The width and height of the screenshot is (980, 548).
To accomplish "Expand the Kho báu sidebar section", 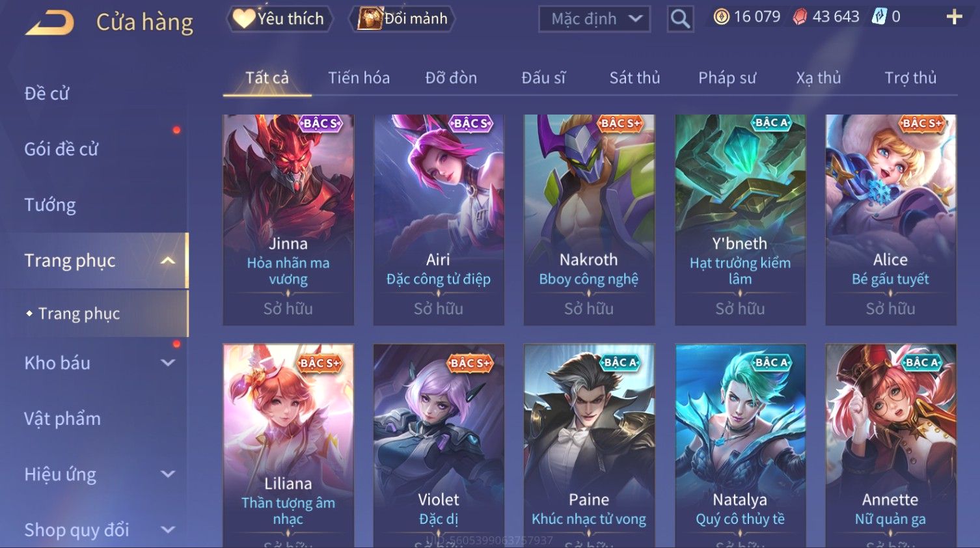I will click(168, 363).
